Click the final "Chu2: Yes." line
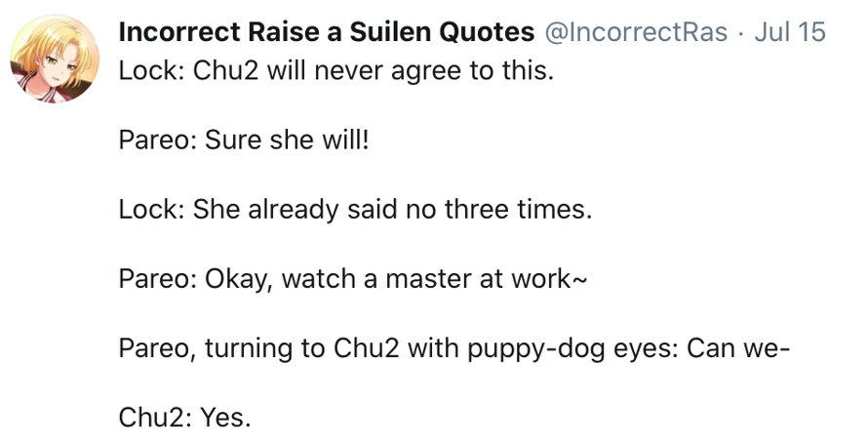Viewport: 868px width, 444px height. [x=185, y=418]
